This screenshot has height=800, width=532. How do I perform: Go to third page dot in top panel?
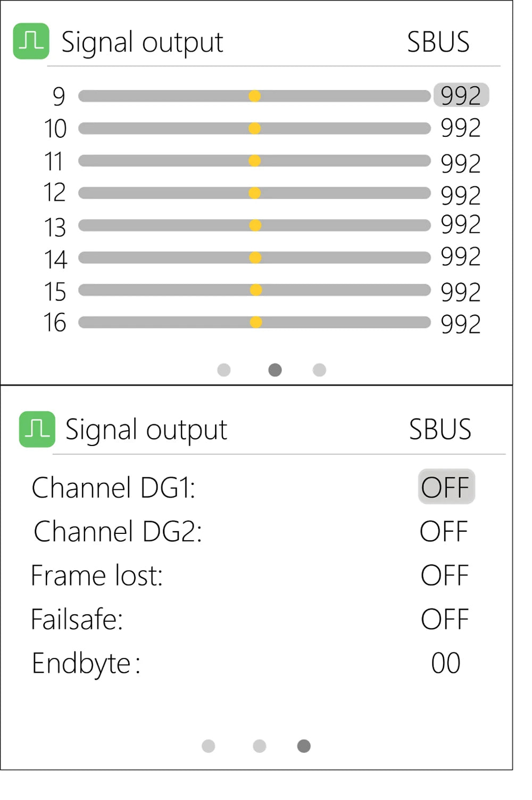(319, 370)
